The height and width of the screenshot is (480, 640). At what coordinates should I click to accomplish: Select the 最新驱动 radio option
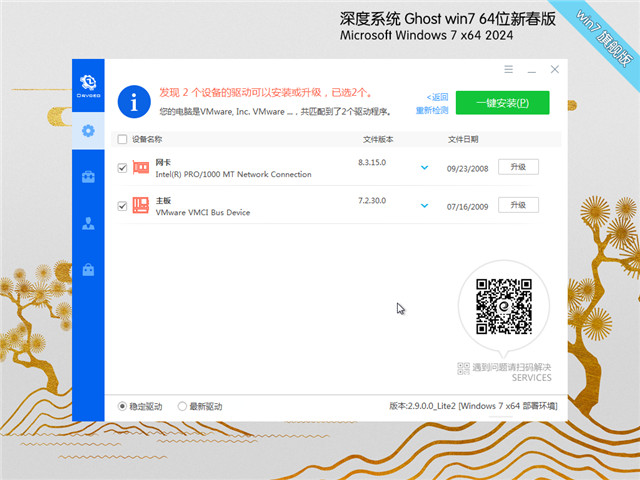point(182,406)
